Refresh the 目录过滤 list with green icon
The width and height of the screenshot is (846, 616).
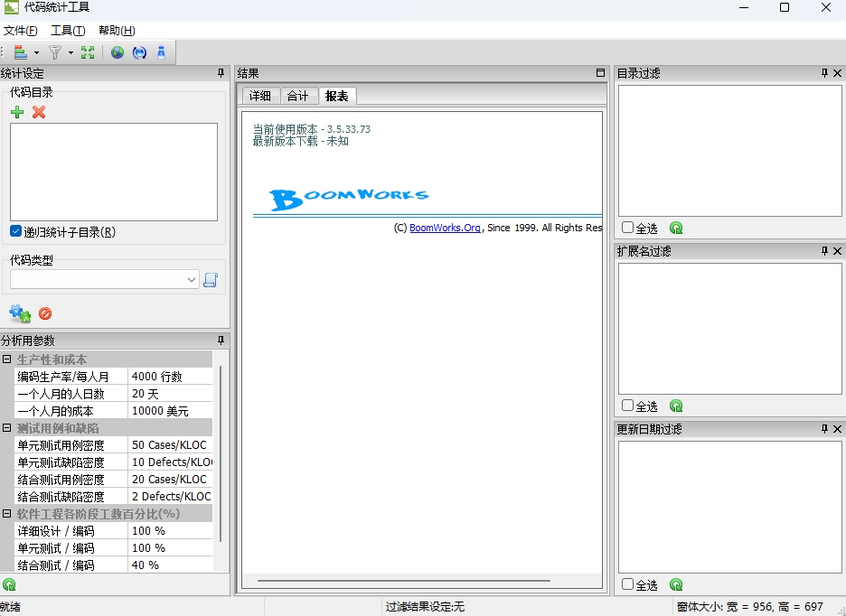(676, 229)
